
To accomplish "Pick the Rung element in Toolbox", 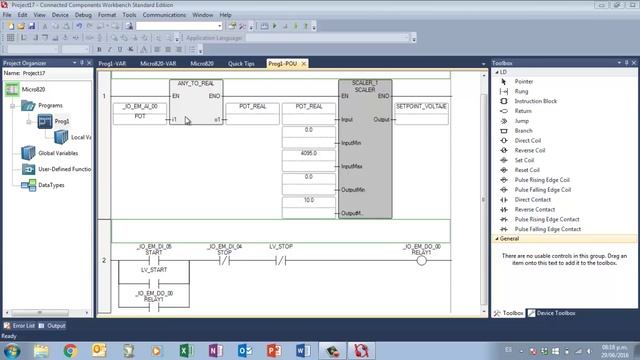I will pyautogui.click(x=521, y=91).
